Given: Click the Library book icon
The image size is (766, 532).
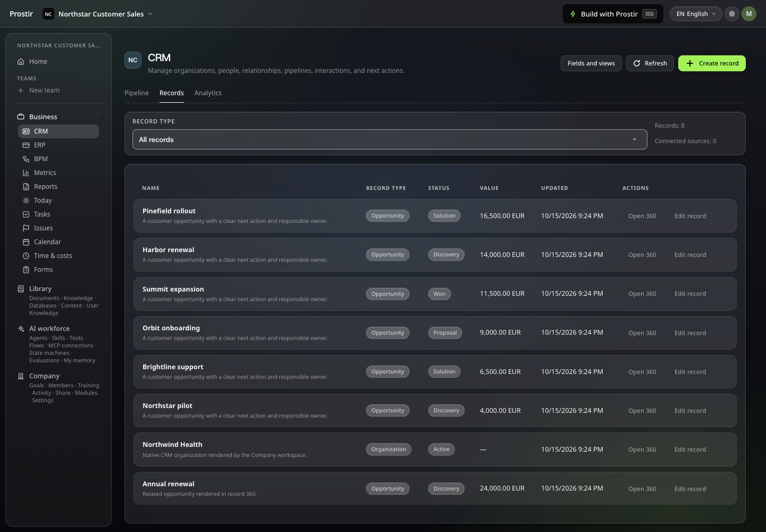Looking at the screenshot, I should click(x=21, y=289).
